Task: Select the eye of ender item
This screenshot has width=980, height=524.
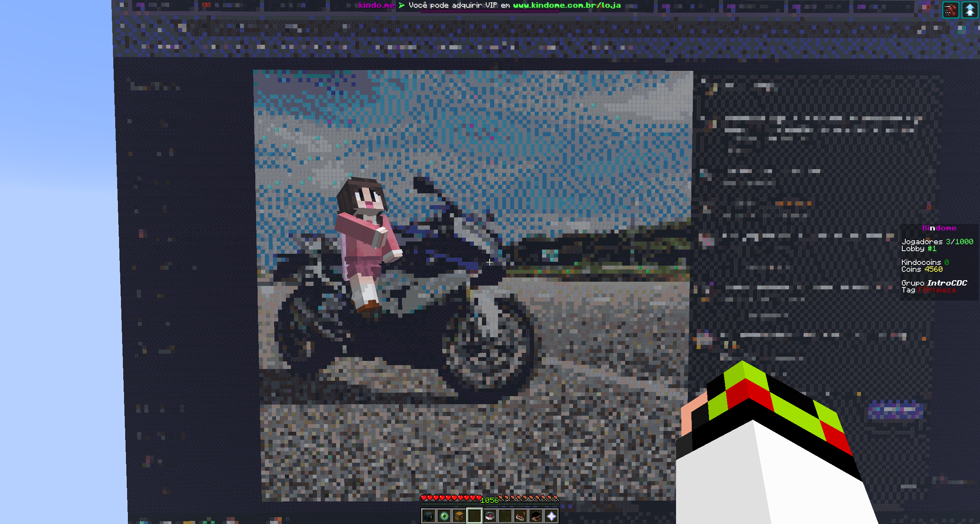Action: [x=444, y=516]
